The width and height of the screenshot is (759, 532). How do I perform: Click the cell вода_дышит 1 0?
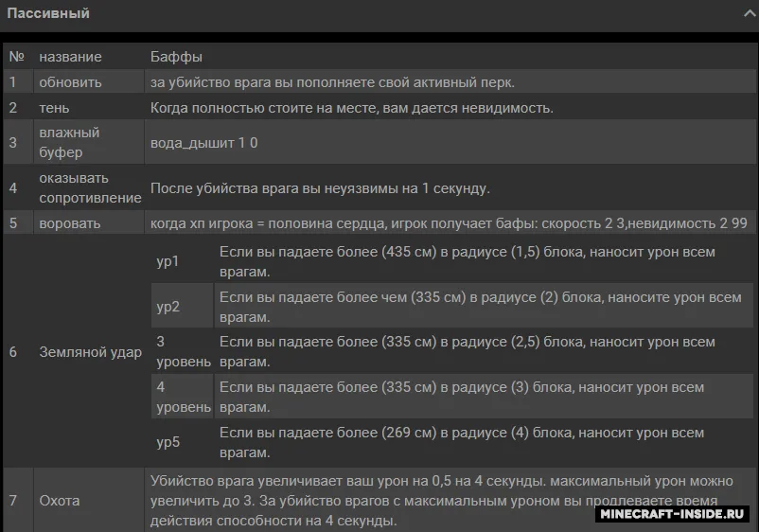(x=203, y=143)
